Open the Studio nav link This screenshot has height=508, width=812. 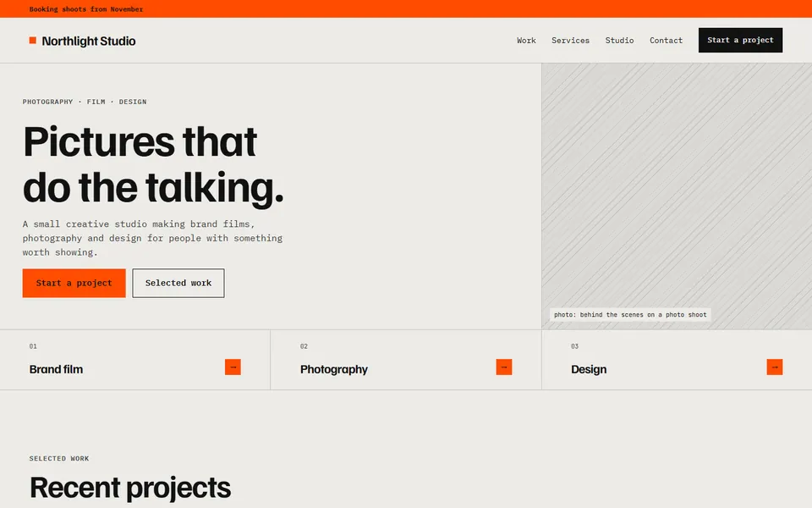coord(619,41)
